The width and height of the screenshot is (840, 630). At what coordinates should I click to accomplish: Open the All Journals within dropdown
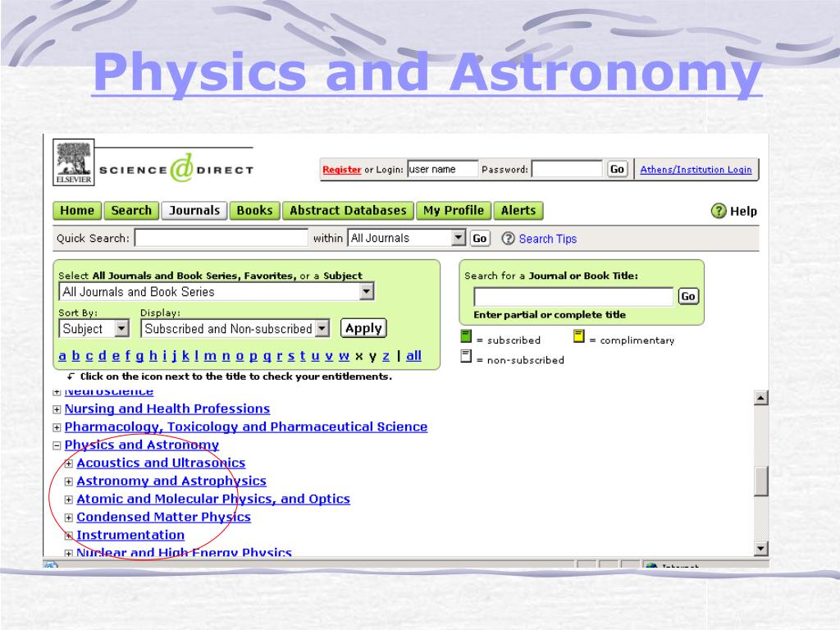407,238
